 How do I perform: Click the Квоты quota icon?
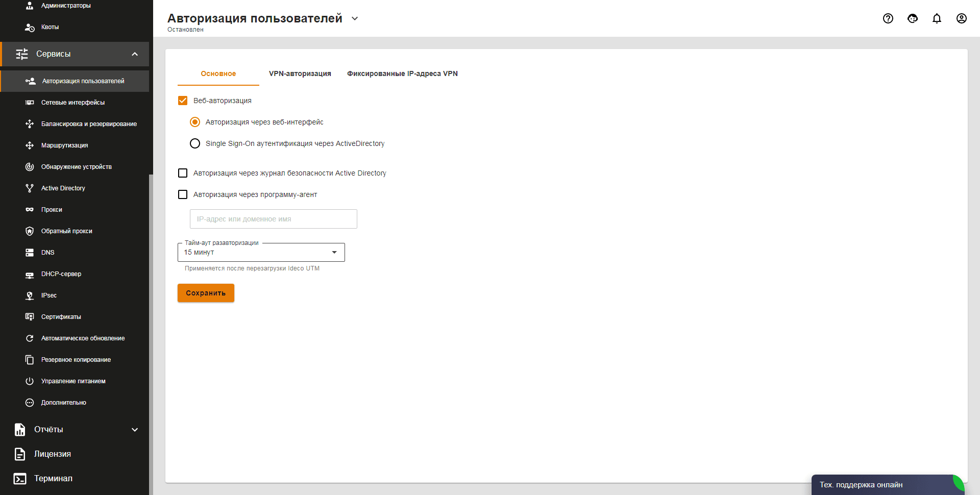[30, 27]
